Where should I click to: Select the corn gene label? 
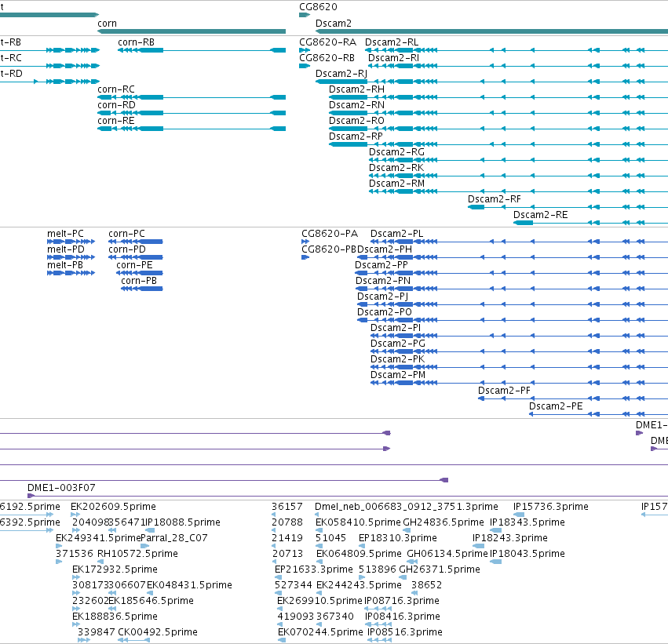click(x=107, y=24)
